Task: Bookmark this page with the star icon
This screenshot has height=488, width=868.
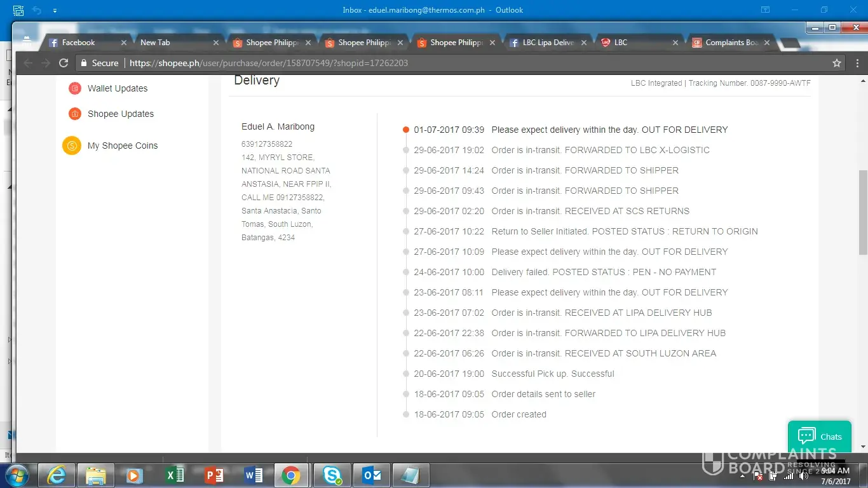Action: tap(837, 63)
